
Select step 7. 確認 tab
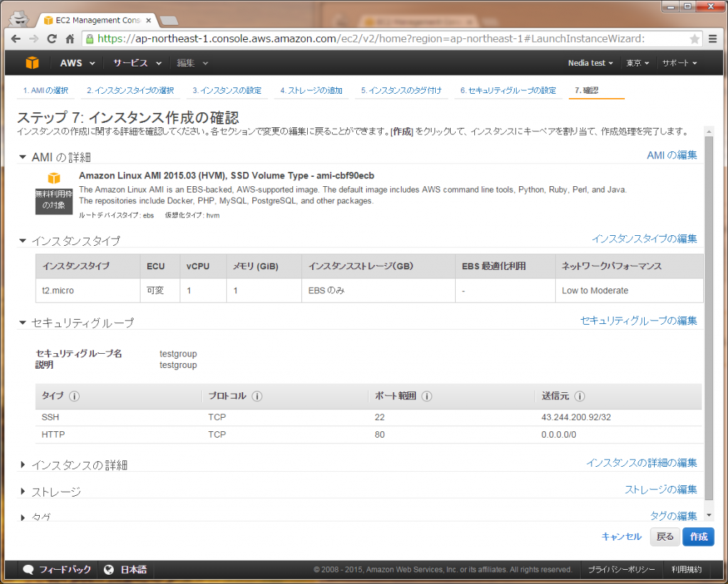click(587, 90)
